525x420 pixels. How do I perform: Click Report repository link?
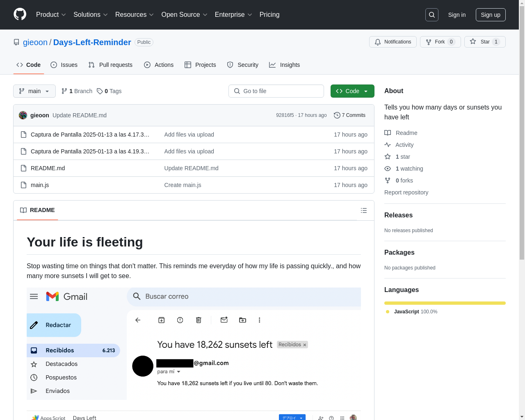[x=406, y=192]
